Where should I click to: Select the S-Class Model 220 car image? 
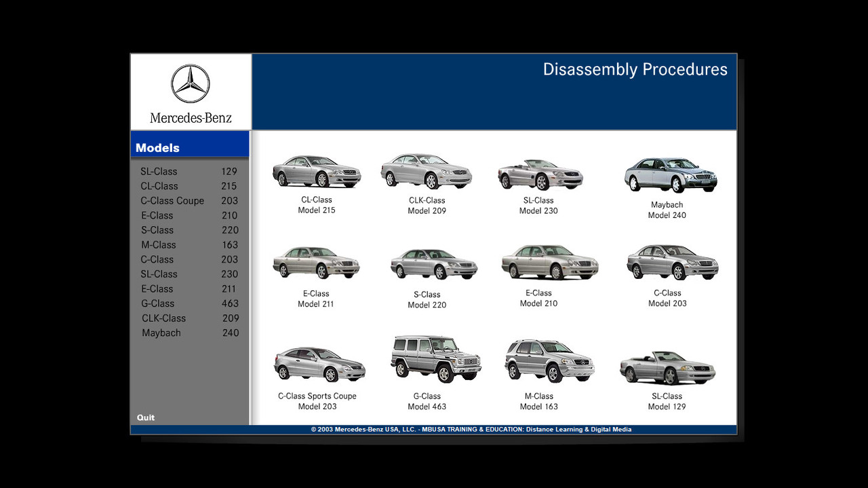pos(433,264)
